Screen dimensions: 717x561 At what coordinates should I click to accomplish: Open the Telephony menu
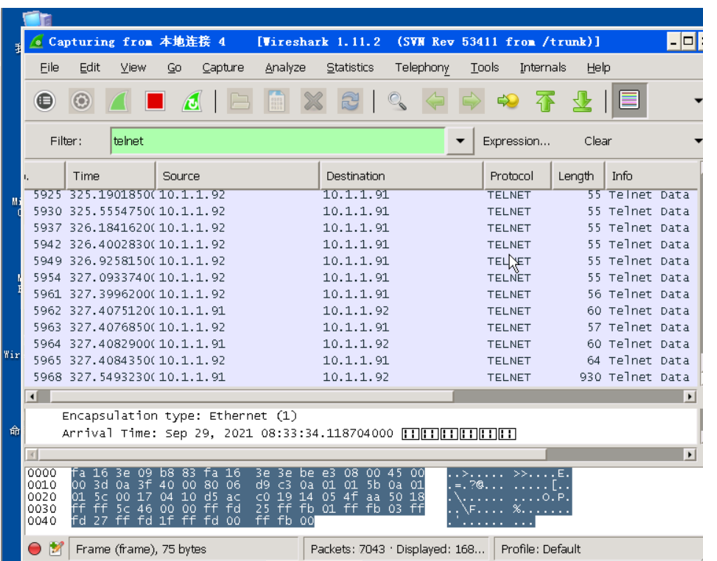(422, 68)
